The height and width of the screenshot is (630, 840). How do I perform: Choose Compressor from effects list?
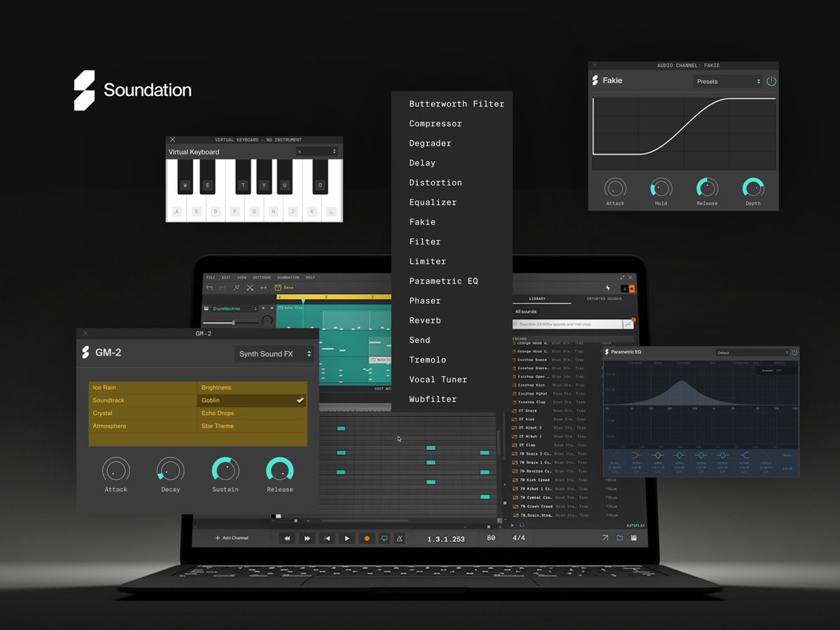435,123
